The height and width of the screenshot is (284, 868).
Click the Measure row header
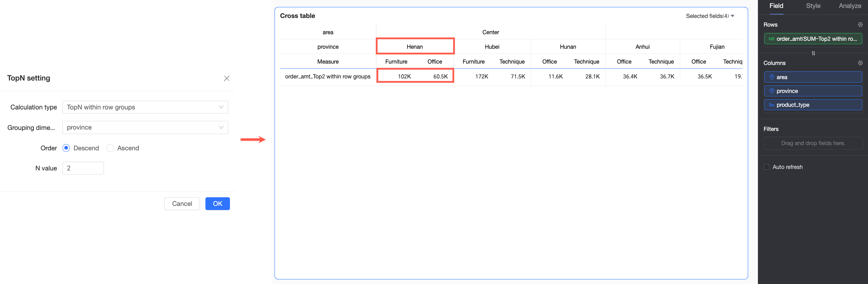tap(328, 61)
